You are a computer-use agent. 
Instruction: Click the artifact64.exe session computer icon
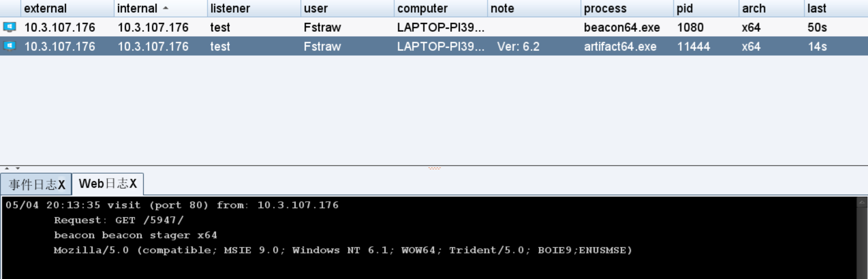10,46
